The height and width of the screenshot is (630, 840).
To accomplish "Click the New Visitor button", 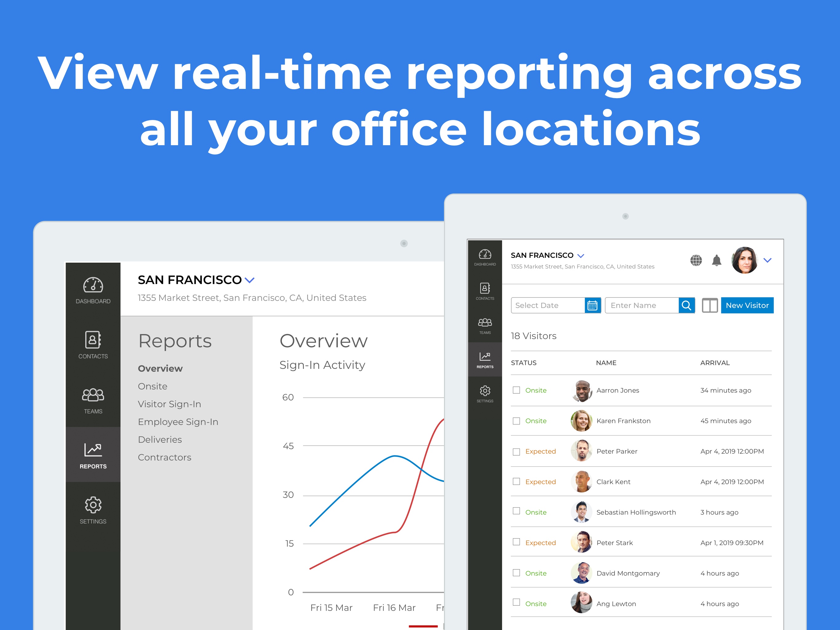I will point(747,305).
